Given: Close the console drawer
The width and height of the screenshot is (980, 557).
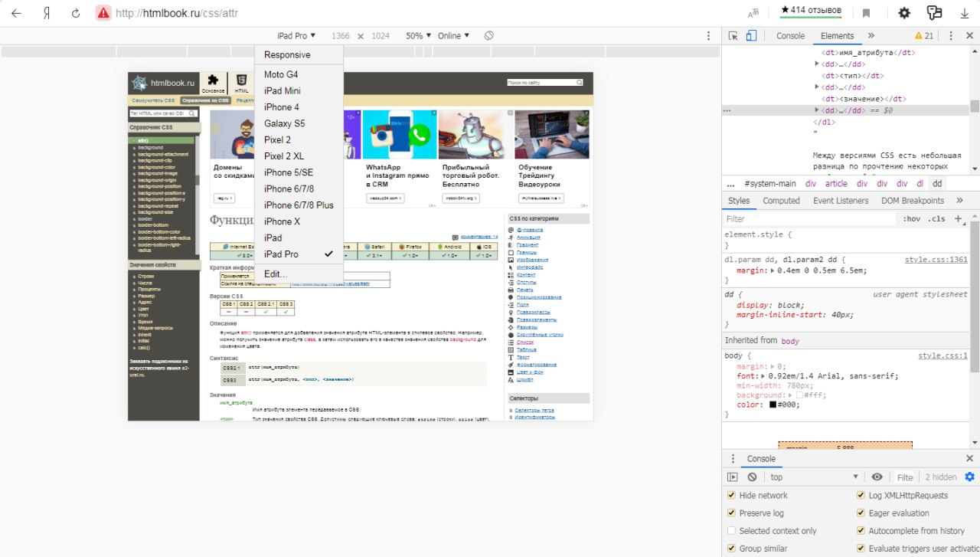Looking at the screenshot, I should tap(969, 459).
